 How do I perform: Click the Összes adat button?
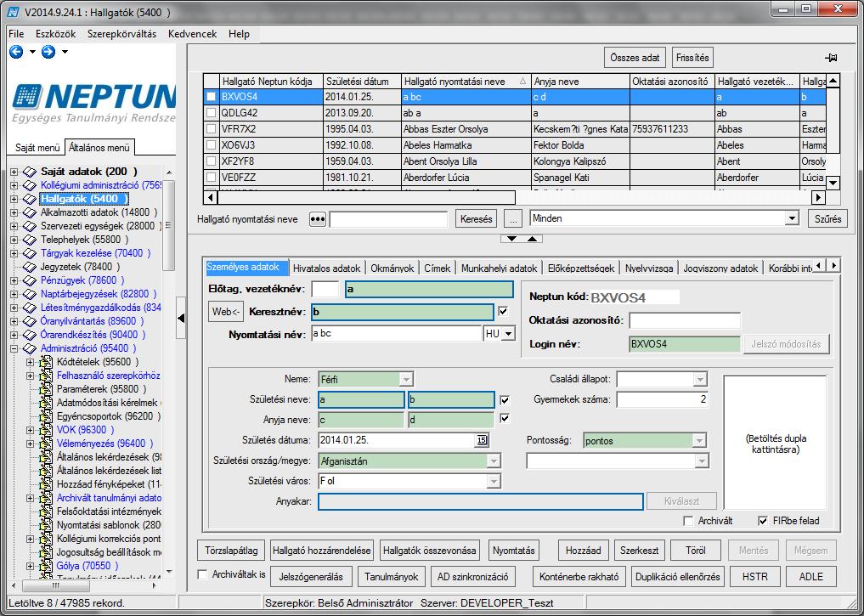pos(635,58)
